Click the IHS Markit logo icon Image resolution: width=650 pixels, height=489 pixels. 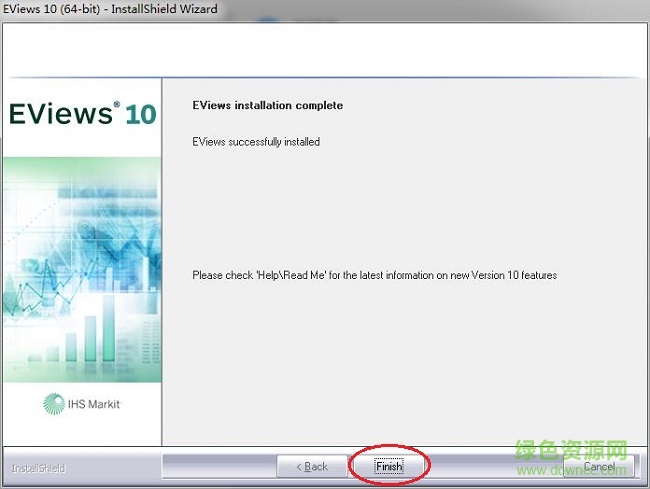click(54, 404)
